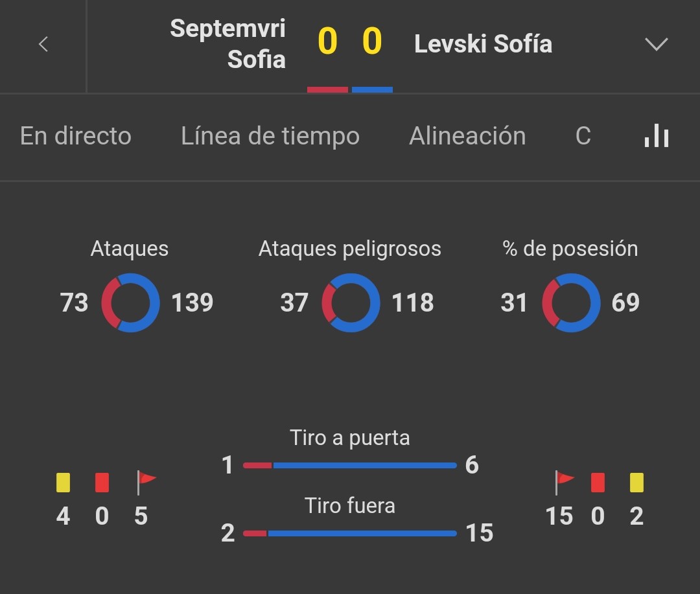This screenshot has height=594, width=700.
Task: Click the Ataques peligrosos donut chart
Action: pos(351,303)
